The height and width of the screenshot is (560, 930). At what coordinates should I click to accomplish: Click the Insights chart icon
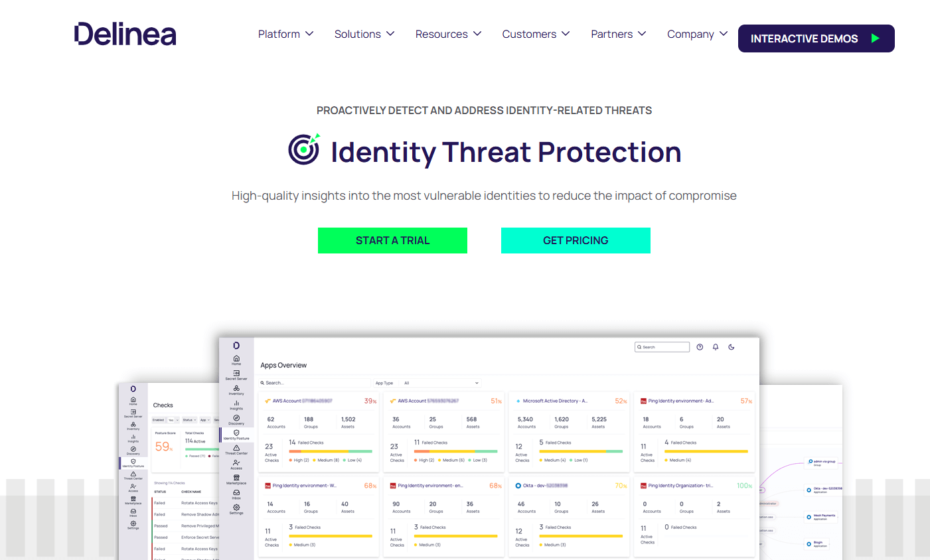tap(236, 403)
